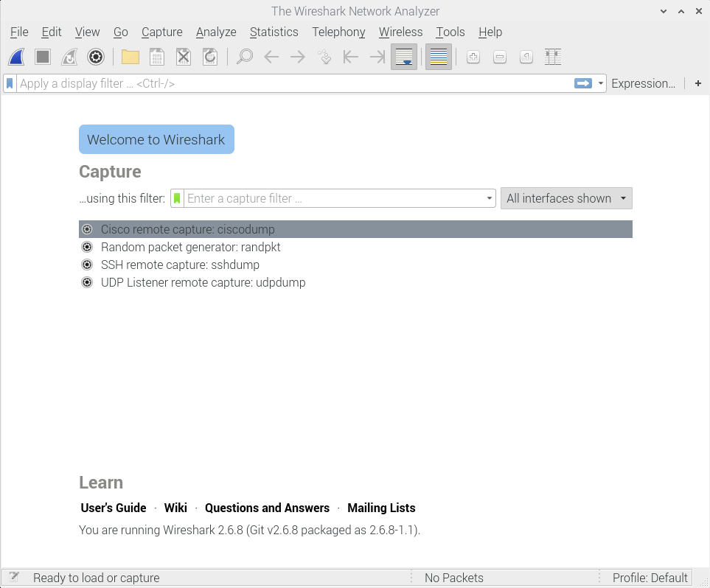Open settings gear for udpdump interface
710x588 pixels.
[87, 282]
